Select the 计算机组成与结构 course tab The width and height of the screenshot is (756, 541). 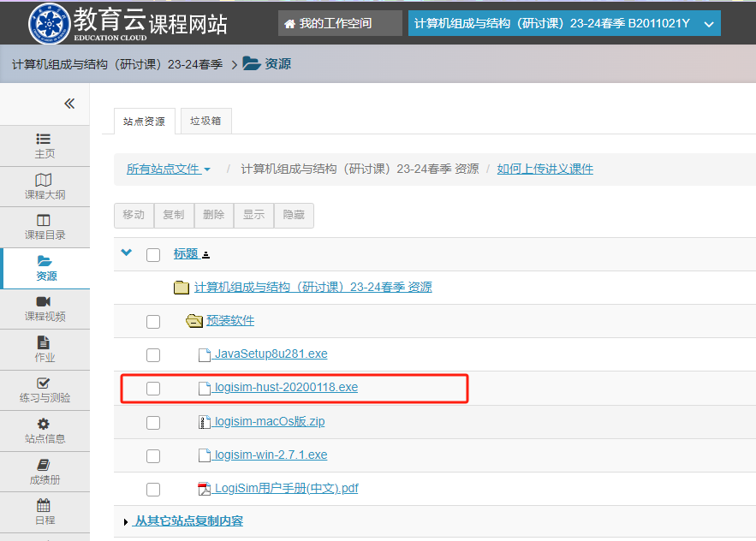(564, 23)
